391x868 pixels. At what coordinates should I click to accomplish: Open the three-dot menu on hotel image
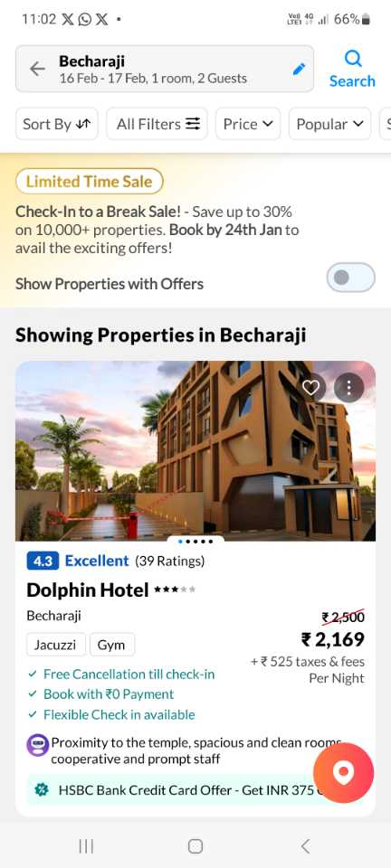point(348,388)
